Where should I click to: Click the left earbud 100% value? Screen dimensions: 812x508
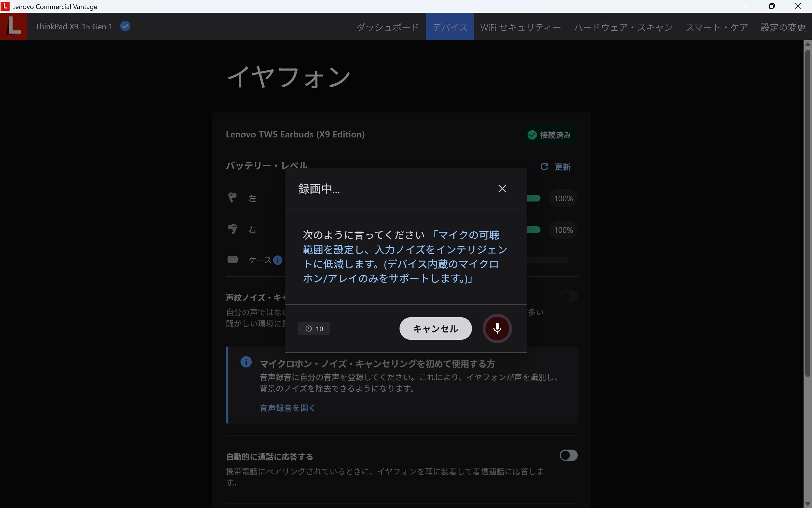pos(563,199)
